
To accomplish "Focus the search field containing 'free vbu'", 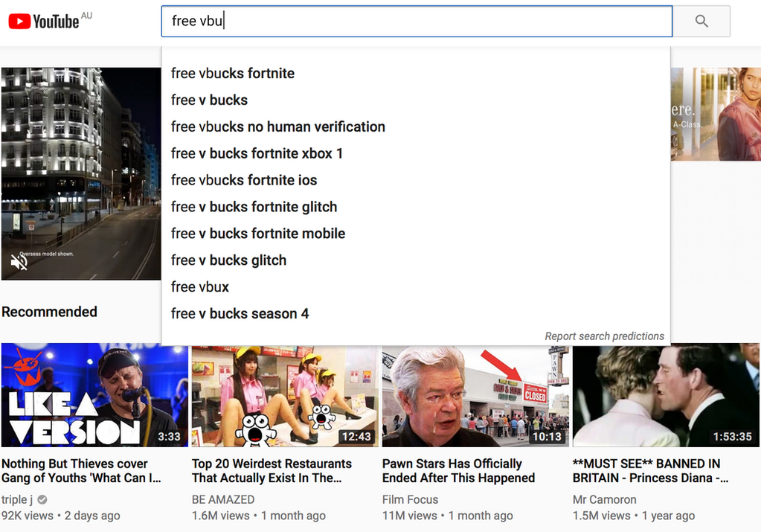I will (417, 22).
